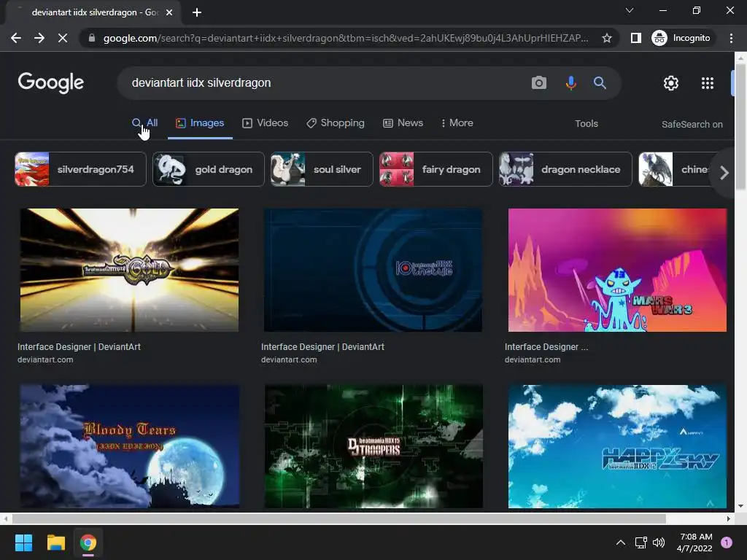Click the lock icon in address bar
The height and width of the screenshot is (560, 747).
(92, 38)
